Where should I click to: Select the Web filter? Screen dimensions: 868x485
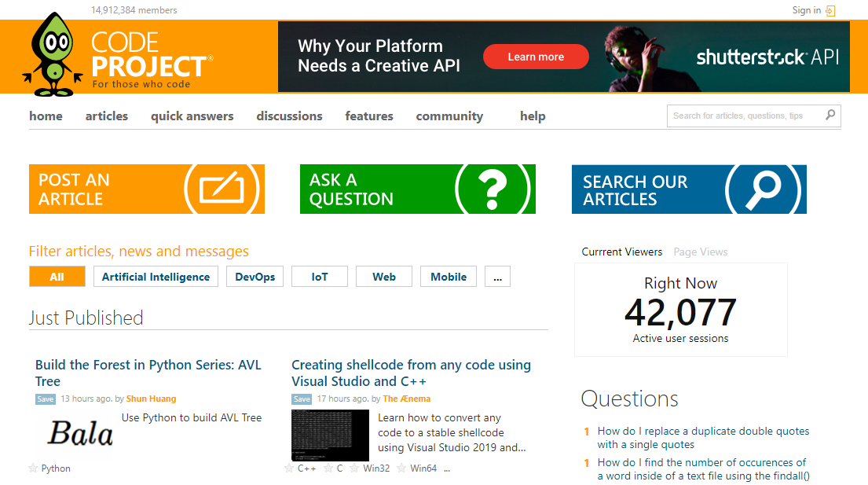click(383, 276)
